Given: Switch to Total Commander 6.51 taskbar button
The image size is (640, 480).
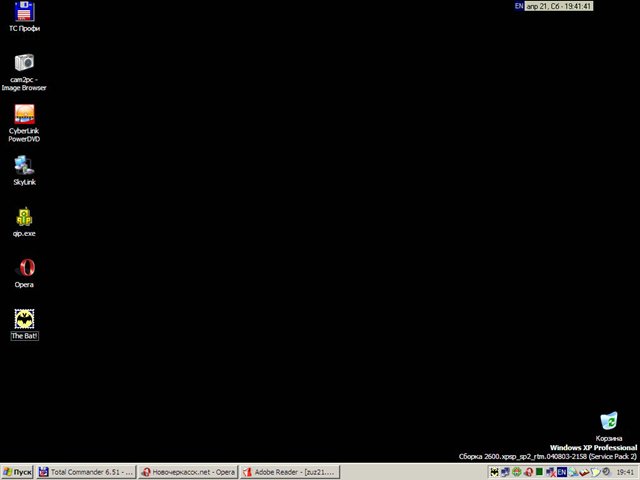Looking at the screenshot, I should [x=86, y=472].
